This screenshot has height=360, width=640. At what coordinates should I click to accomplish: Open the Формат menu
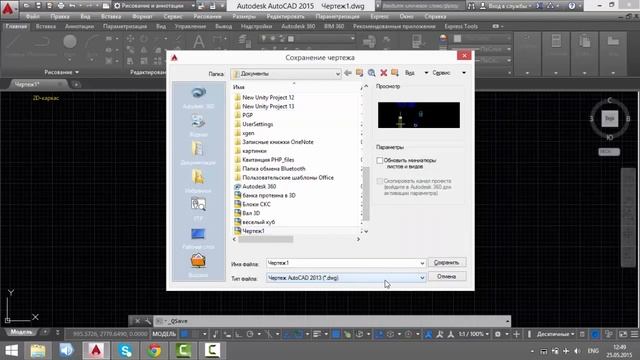(142, 17)
